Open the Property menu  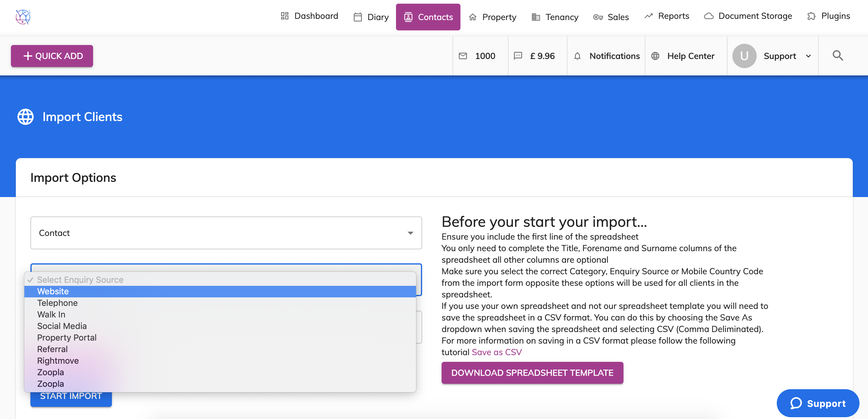pyautogui.click(x=492, y=17)
